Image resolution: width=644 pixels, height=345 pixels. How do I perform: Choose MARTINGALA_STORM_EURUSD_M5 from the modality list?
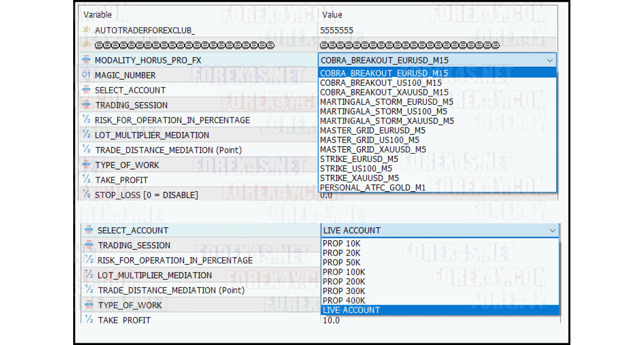coord(377,102)
